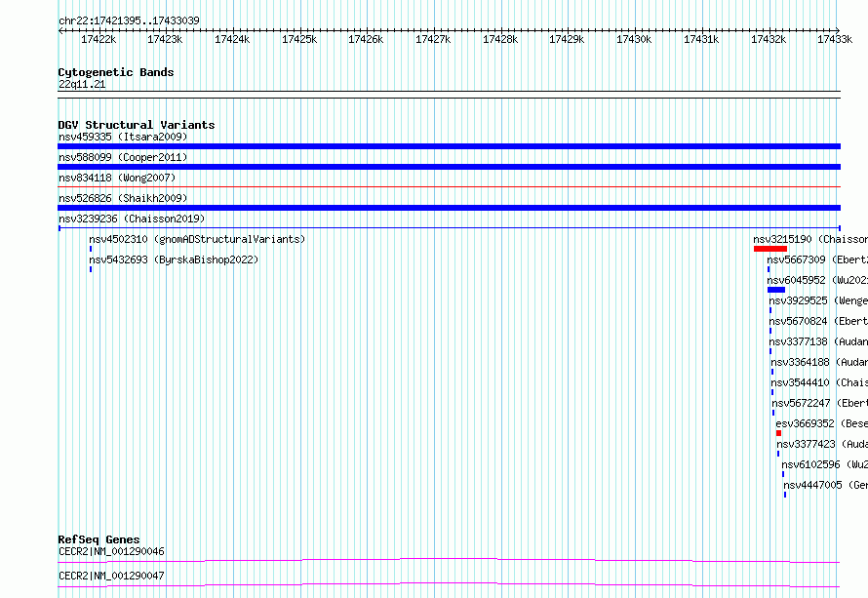Click the small blue mark under nsv4447005
868x598 pixels.
(x=785, y=495)
